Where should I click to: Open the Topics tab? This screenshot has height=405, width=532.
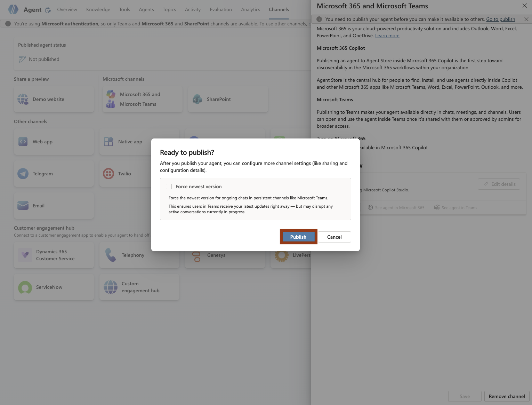169,9
